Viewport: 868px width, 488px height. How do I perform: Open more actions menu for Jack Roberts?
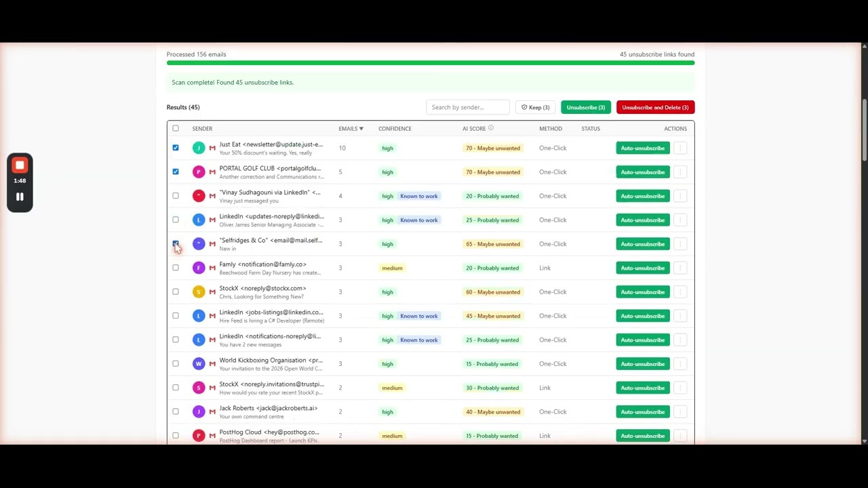(x=680, y=412)
